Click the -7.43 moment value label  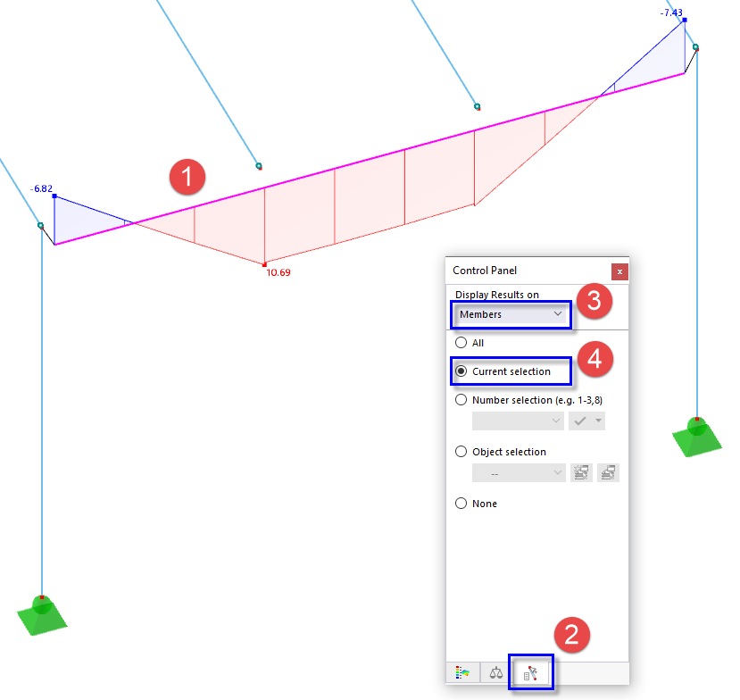[671, 12]
